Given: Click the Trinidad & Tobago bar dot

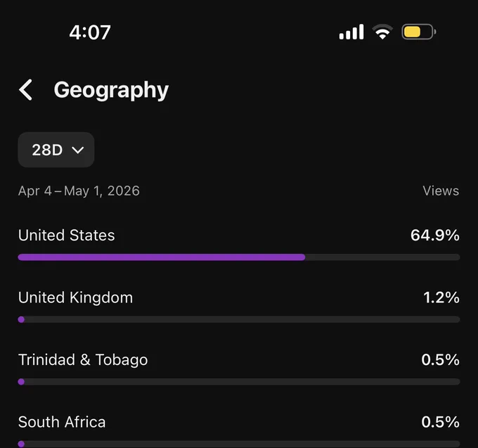Looking at the screenshot, I should click(21, 381).
